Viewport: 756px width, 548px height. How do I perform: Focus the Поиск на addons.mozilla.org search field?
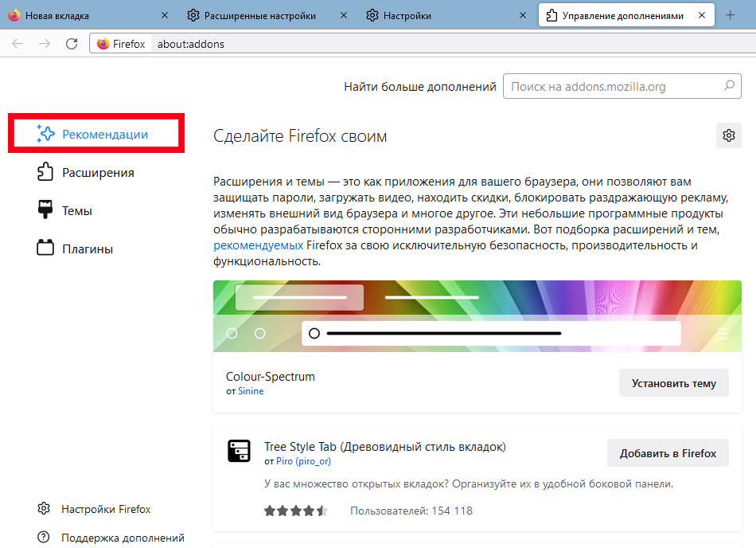(622, 86)
